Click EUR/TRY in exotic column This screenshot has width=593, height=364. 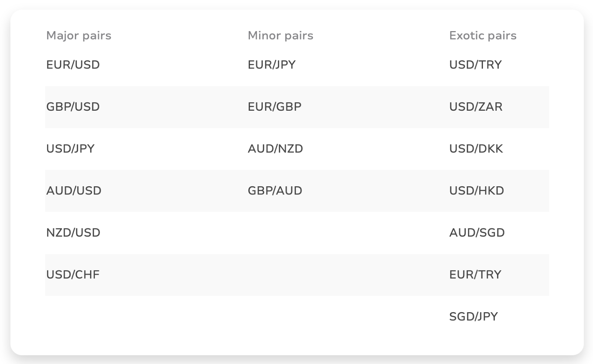(475, 274)
